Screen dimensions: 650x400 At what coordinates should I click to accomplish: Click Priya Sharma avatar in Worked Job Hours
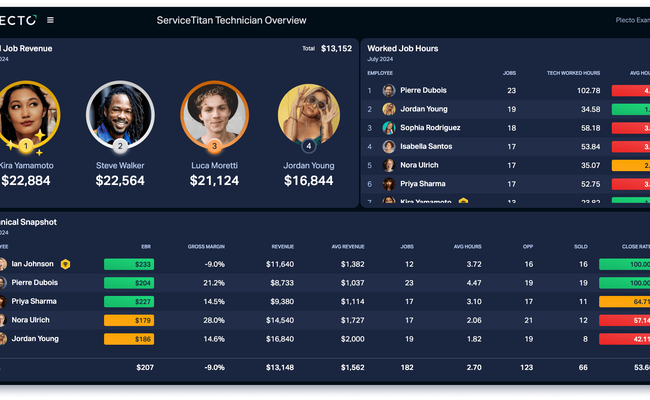(x=389, y=184)
